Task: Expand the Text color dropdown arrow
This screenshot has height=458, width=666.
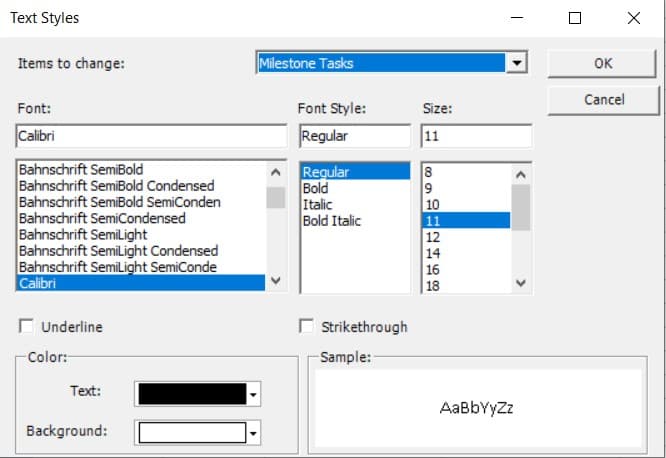Action: [253, 394]
